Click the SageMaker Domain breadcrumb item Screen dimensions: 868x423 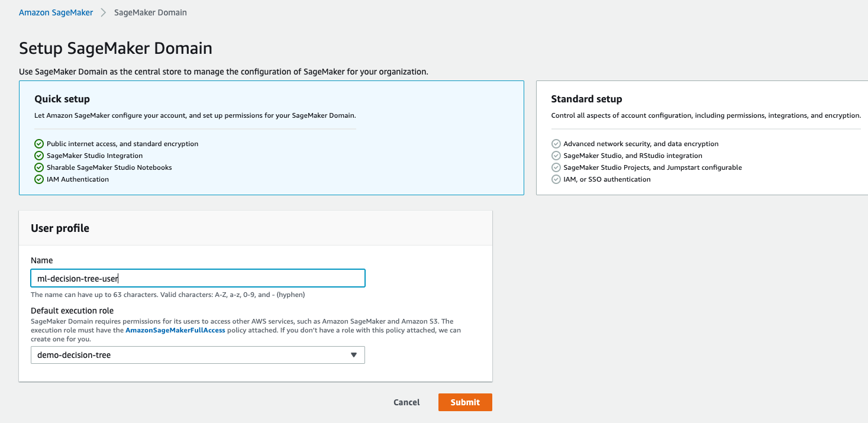coord(150,12)
